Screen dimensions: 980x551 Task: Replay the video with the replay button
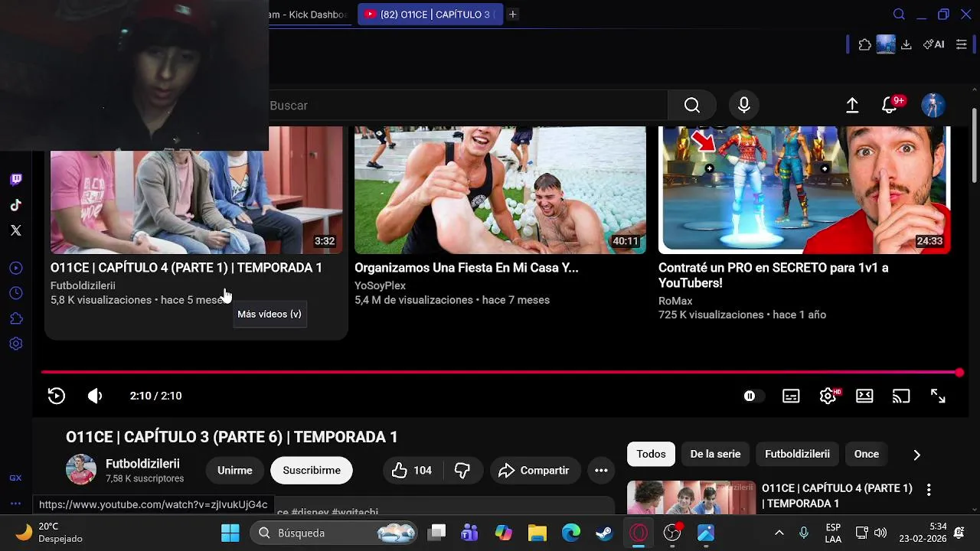pyautogui.click(x=57, y=396)
